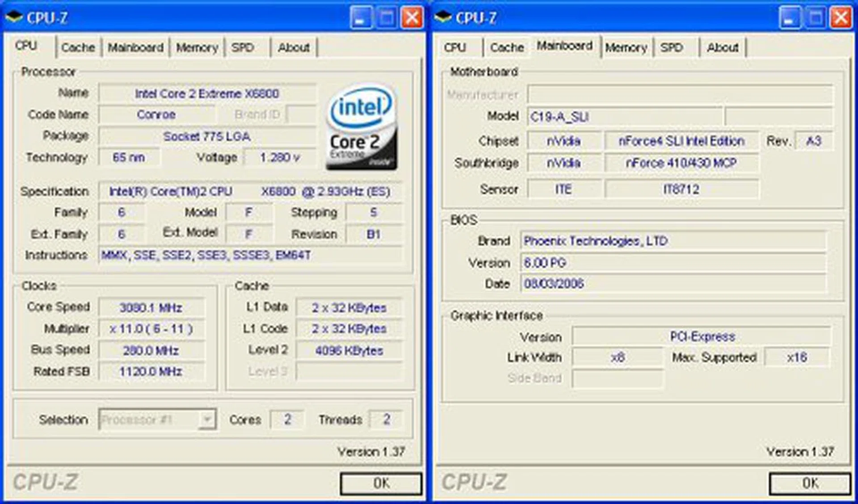The width and height of the screenshot is (858, 504).
Task: Switch to the Memory tab in right window
Action: pos(627,47)
